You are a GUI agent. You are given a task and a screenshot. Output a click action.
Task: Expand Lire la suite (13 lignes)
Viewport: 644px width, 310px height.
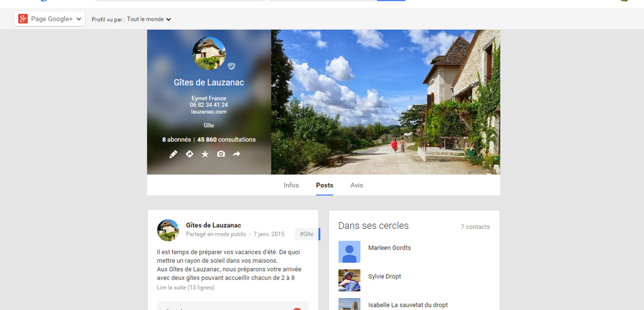point(186,287)
